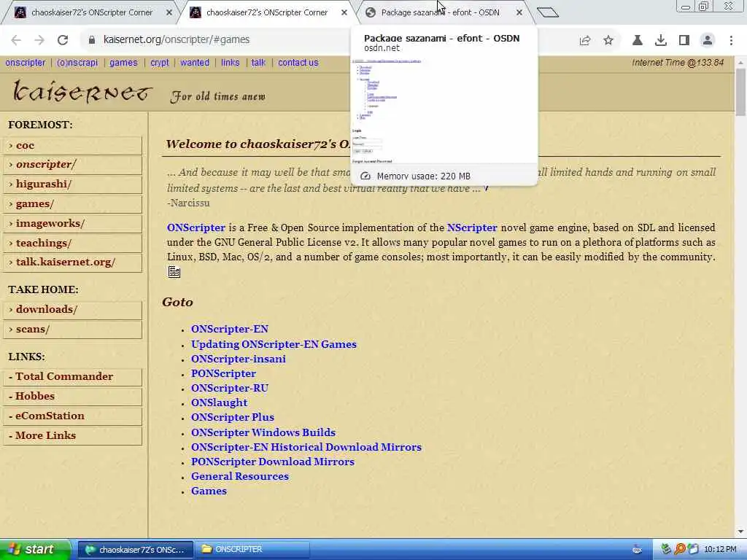Select chaoskaiser72's ONSc... taskbar item
The height and width of the screenshot is (560, 747).
(x=135, y=550)
